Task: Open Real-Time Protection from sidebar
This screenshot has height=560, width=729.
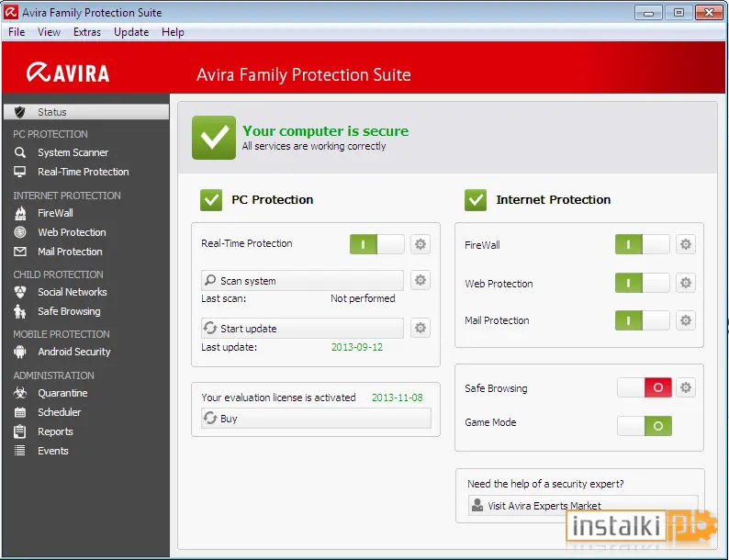Action: pos(84,172)
